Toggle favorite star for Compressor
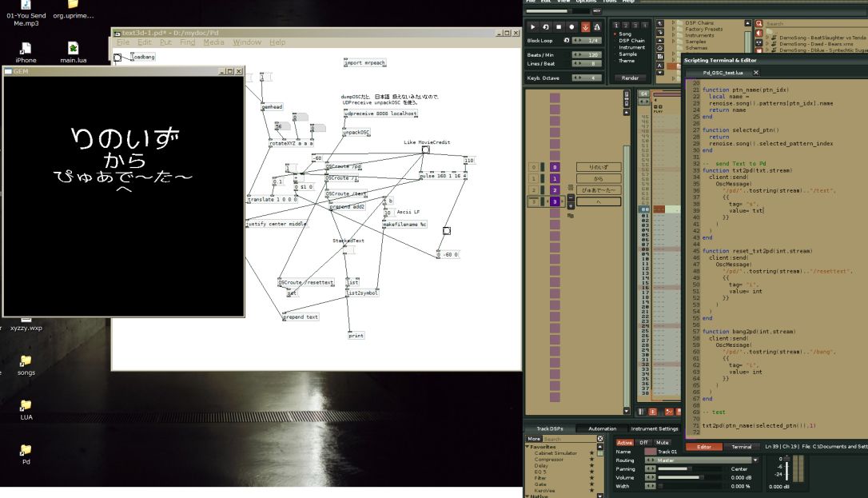The image size is (868, 498). coord(591,460)
